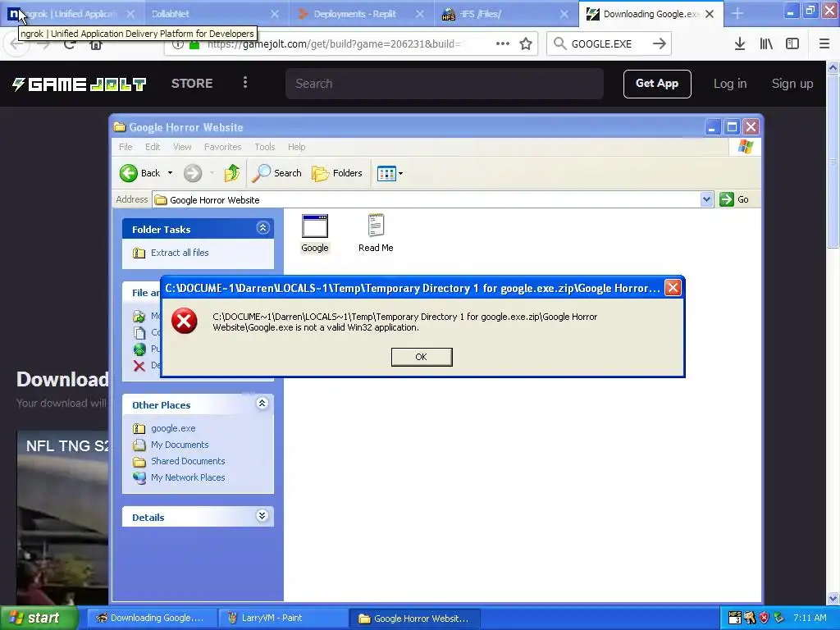Switch to Downloading Google taskbar item
This screenshot has height=630, width=840.
tap(152, 618)
